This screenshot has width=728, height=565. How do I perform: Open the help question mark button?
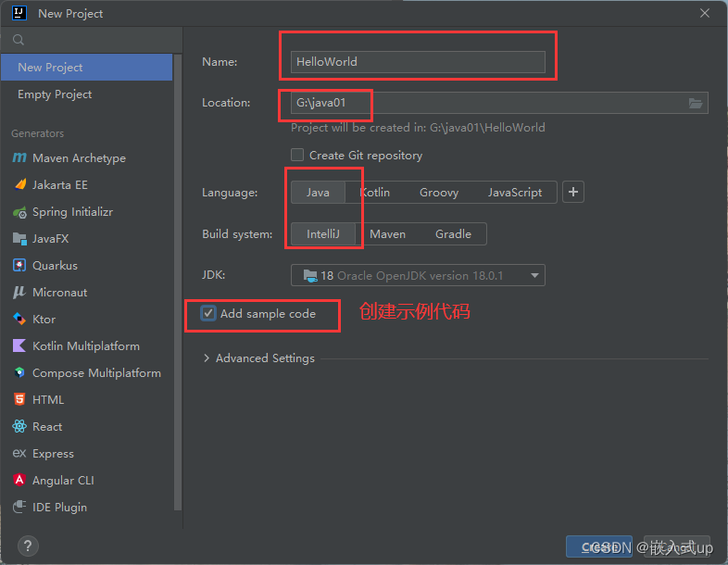point(28,546)
